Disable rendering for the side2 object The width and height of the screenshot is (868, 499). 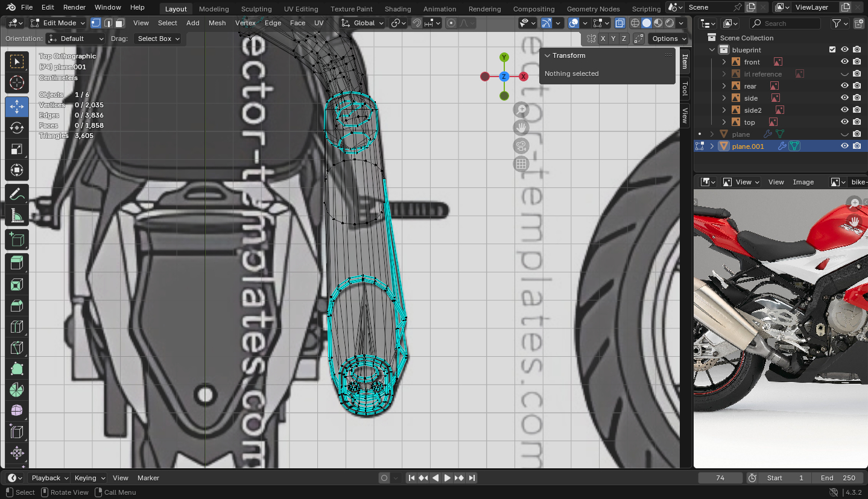[857, 110]
